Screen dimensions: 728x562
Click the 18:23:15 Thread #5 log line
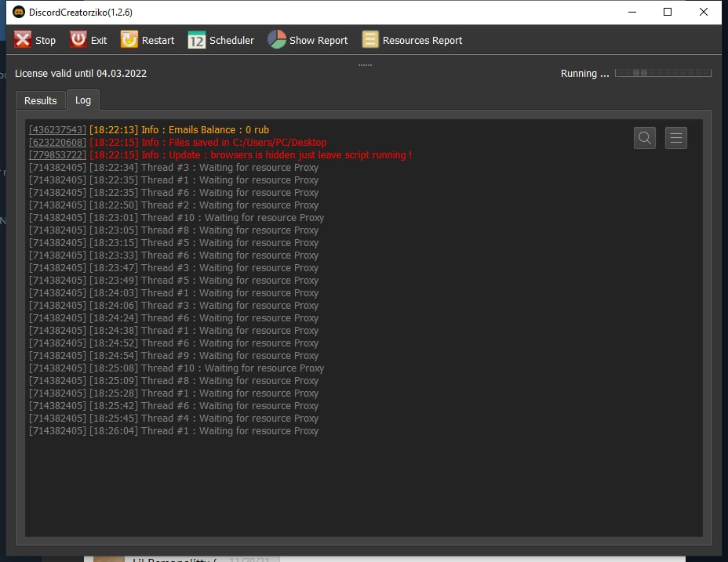tap(173, 243)
